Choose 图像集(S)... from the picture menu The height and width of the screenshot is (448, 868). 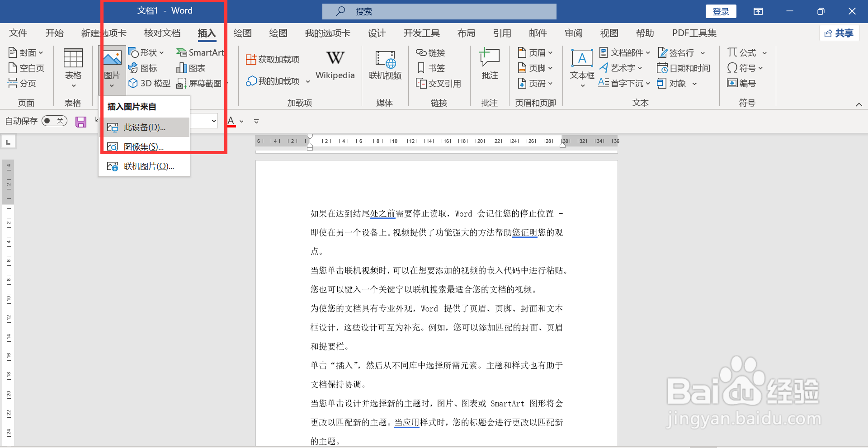coord(144,147)
